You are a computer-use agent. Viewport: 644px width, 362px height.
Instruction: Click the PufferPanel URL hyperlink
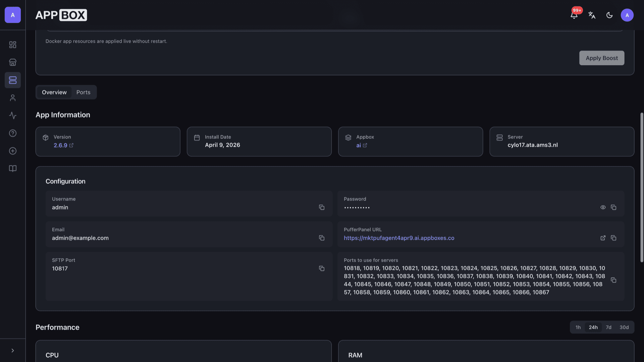pyautogui.click(x=399, y=238)
